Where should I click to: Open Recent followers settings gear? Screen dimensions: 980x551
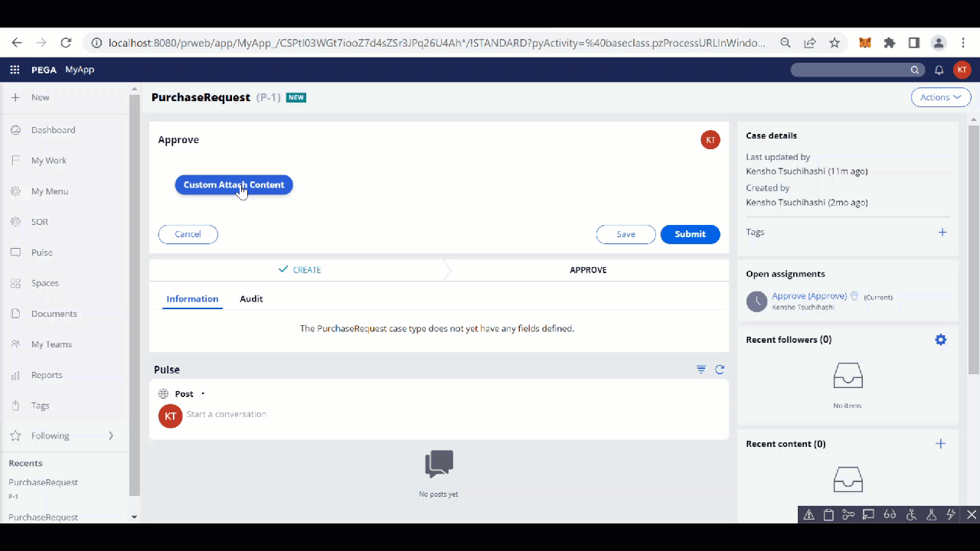click(x=940, y=339)
